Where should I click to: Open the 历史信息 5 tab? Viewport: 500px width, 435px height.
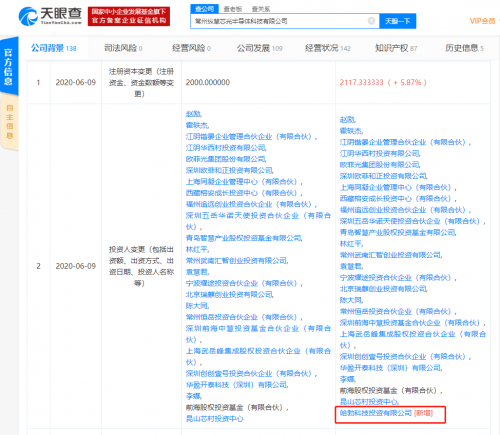[x=464, y=48]
